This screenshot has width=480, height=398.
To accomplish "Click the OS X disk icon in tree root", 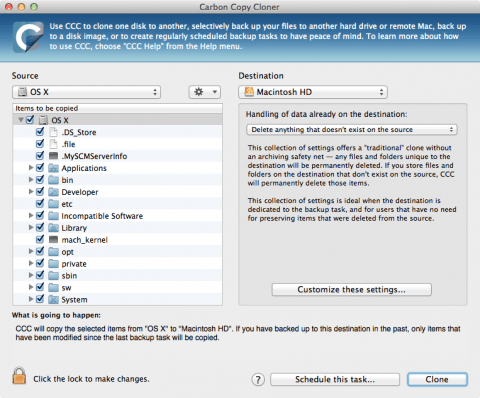I will (x=44, y=120).
